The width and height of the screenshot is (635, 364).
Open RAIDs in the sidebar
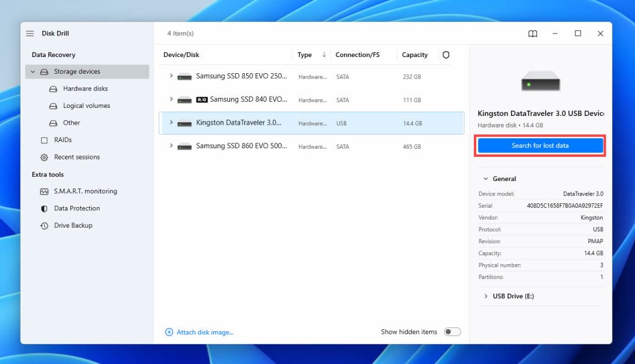coord(63,140)
